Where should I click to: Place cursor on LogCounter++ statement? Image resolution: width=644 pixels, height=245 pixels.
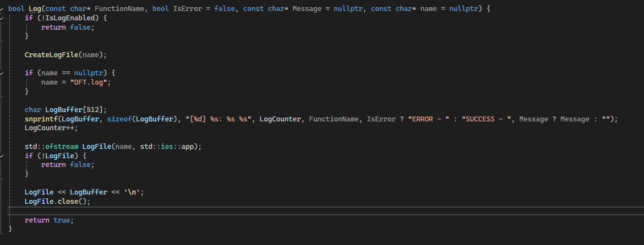(51, 127)
